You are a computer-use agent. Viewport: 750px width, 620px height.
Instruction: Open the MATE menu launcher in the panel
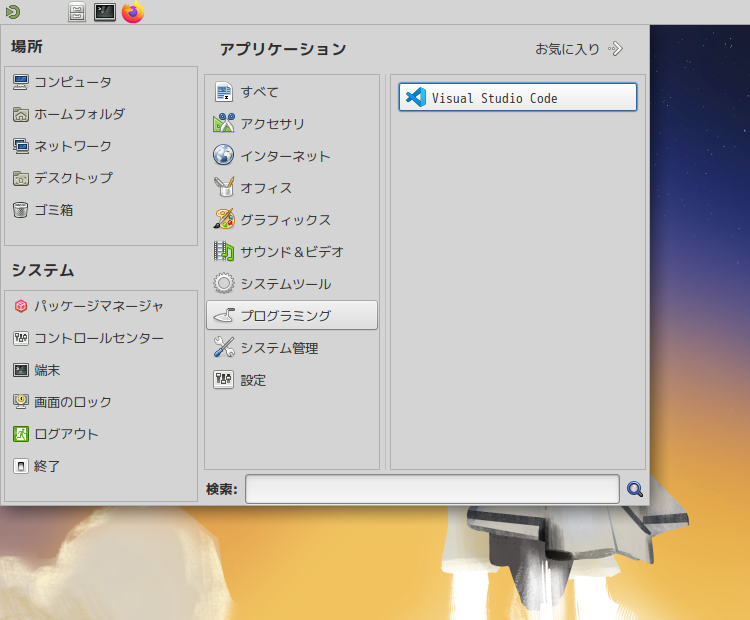[x=13, y=12]
